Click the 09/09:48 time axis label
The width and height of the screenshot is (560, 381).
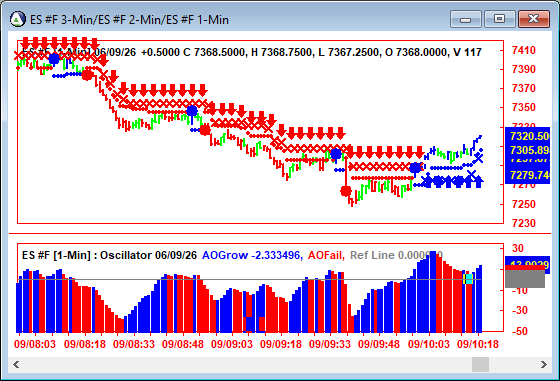coord(379,344)
